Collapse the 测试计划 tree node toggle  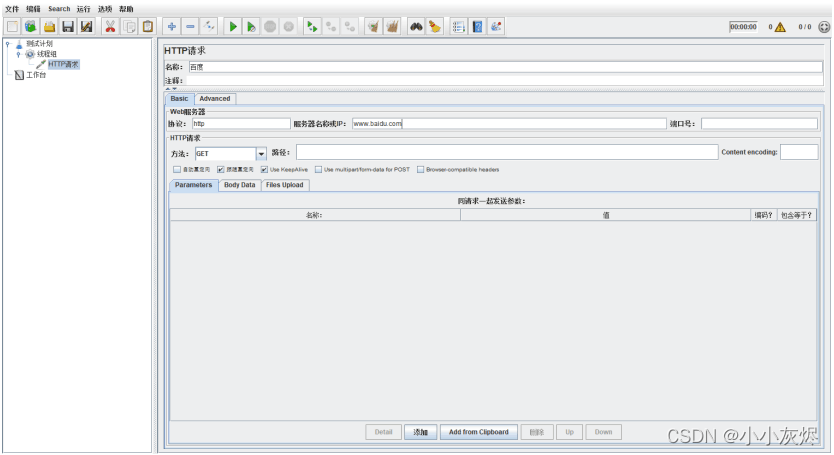7,44
